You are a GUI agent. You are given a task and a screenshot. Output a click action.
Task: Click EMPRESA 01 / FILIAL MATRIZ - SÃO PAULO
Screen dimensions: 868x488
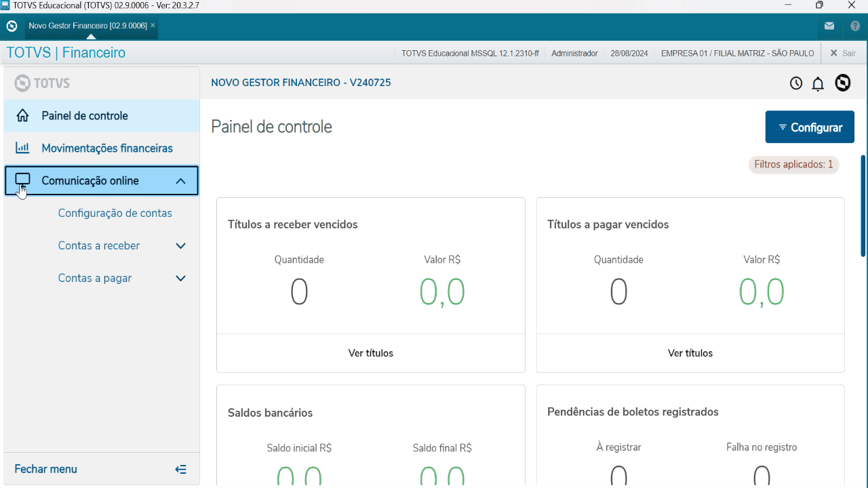738,54
